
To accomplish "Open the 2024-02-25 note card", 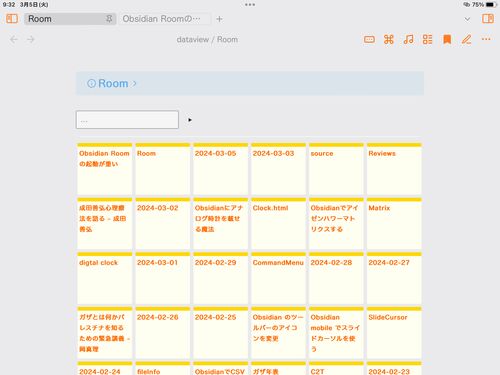I will coord(221,333).
